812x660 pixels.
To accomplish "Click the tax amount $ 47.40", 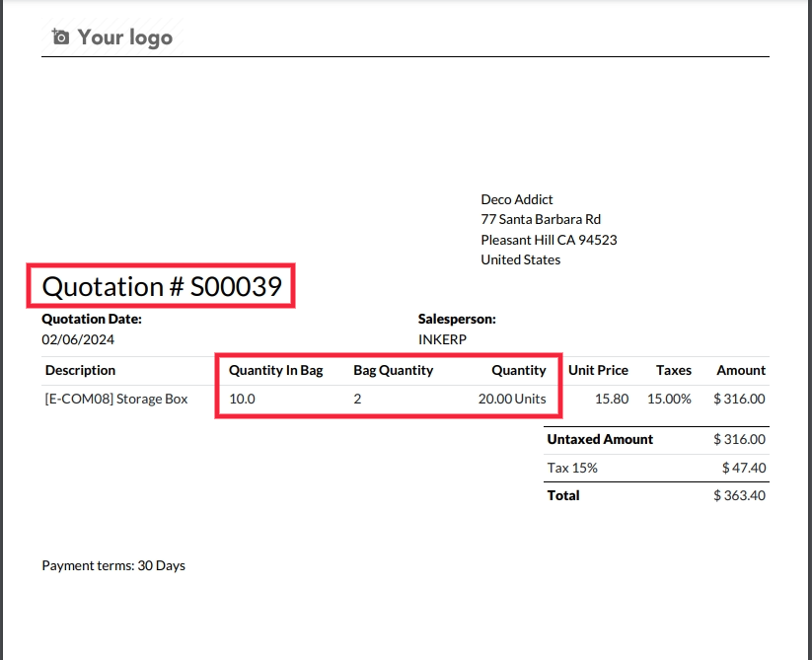I will [744, 468].
